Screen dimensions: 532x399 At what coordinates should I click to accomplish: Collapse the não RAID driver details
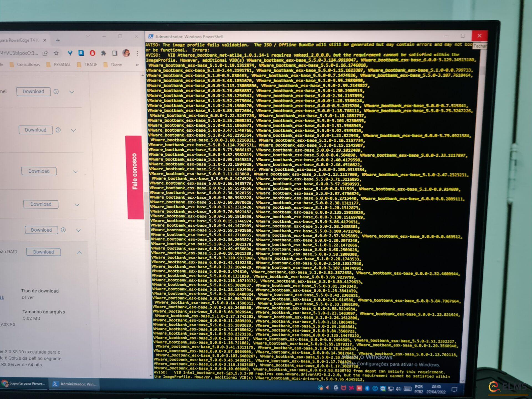click(79, 252)
